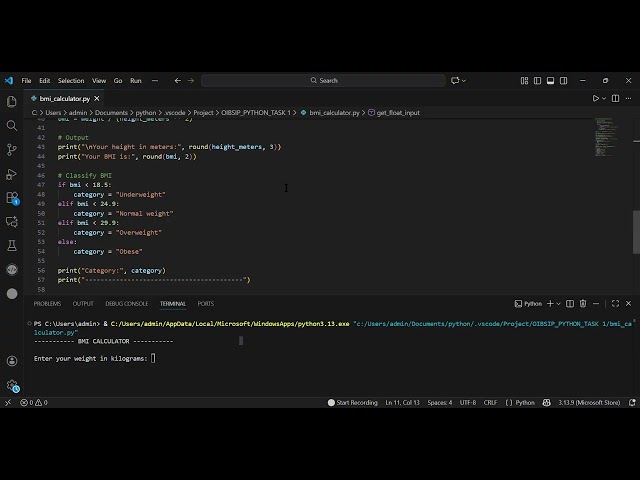
Task: Open editor More Actions ellipsis
Action: (628, 98)
